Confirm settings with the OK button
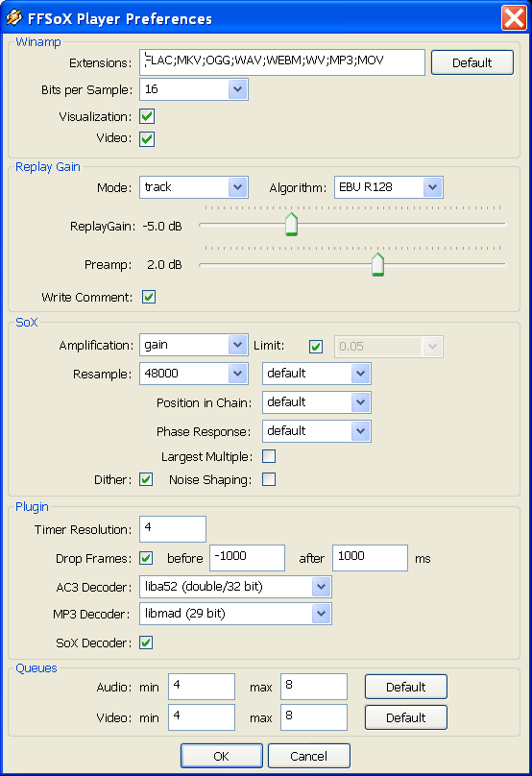Image resolution: width=532 pixels, height=776 pixels. click(x=221, y=756)
